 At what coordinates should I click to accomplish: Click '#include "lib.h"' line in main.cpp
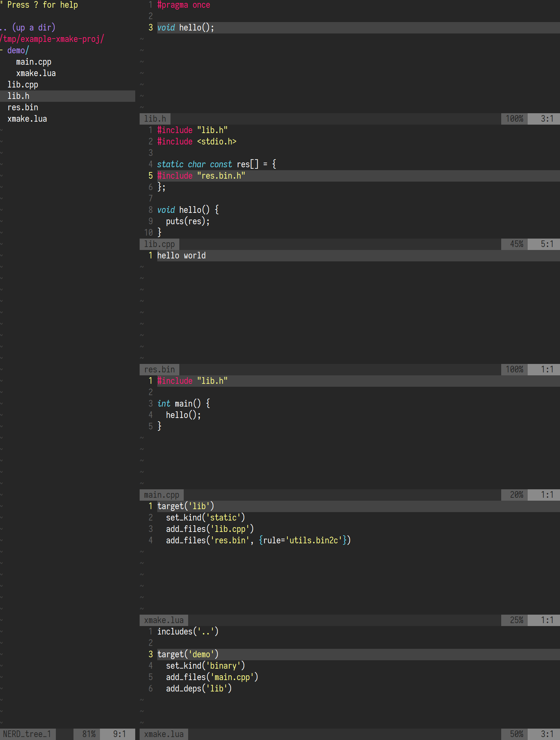click(x=193, y=381)
